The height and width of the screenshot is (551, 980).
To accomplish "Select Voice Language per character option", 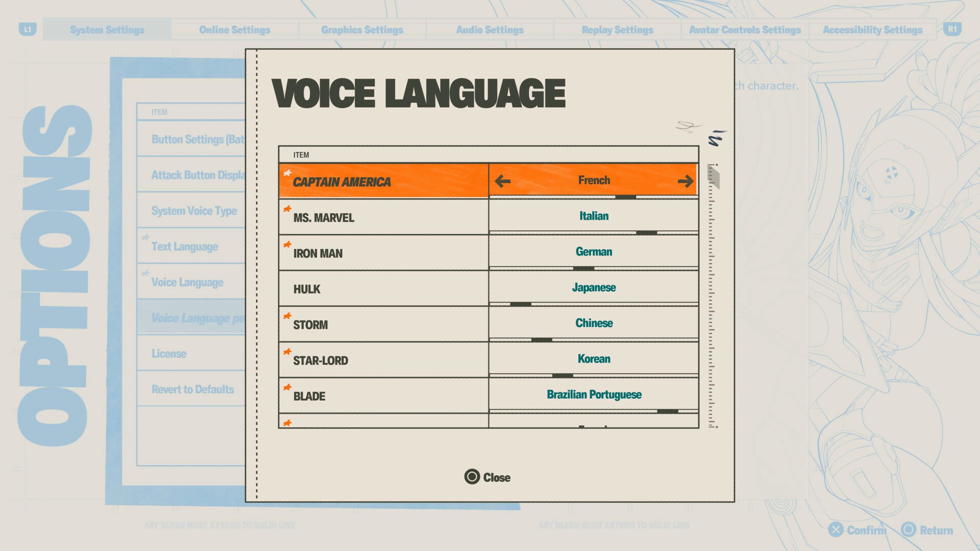I will tap(191, 318).
